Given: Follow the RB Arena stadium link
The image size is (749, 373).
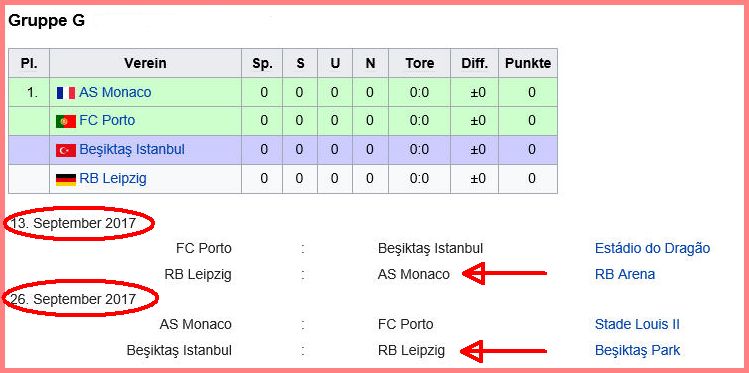Looking at the screenshot, I should 624,274.
